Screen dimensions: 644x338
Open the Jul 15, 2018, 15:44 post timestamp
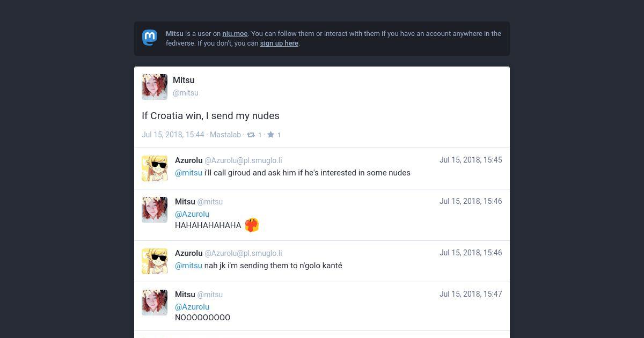point(173,135)
